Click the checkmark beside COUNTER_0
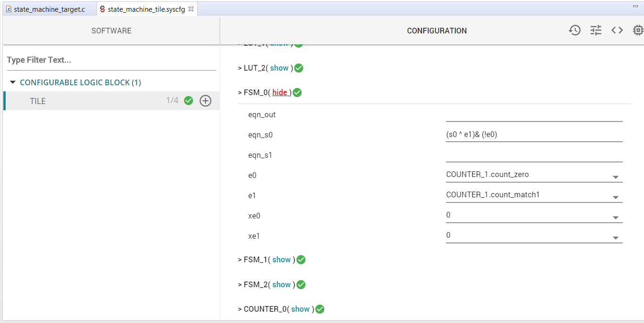The image size is (644, 323). 320,309
